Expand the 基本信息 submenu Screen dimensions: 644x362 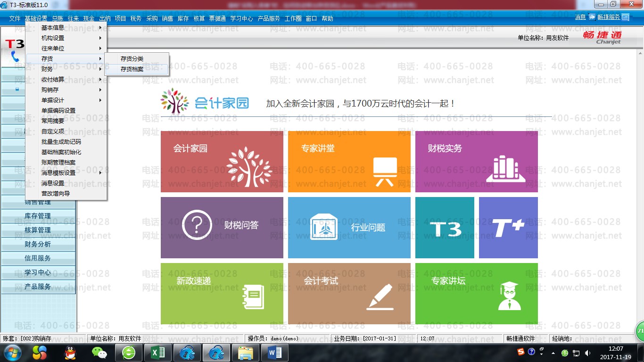point(66,28)
